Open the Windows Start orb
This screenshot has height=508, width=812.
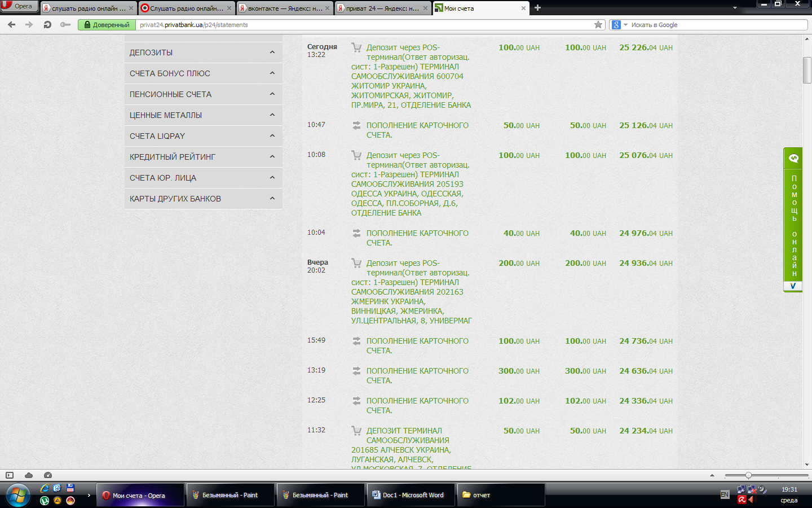coord(17,496)
